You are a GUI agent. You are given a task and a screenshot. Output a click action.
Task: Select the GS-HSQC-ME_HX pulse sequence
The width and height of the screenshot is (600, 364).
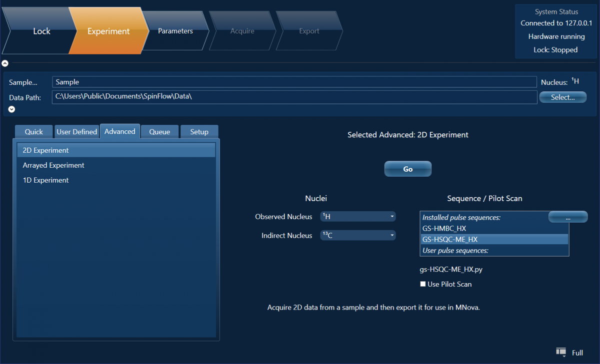point(450,239)
